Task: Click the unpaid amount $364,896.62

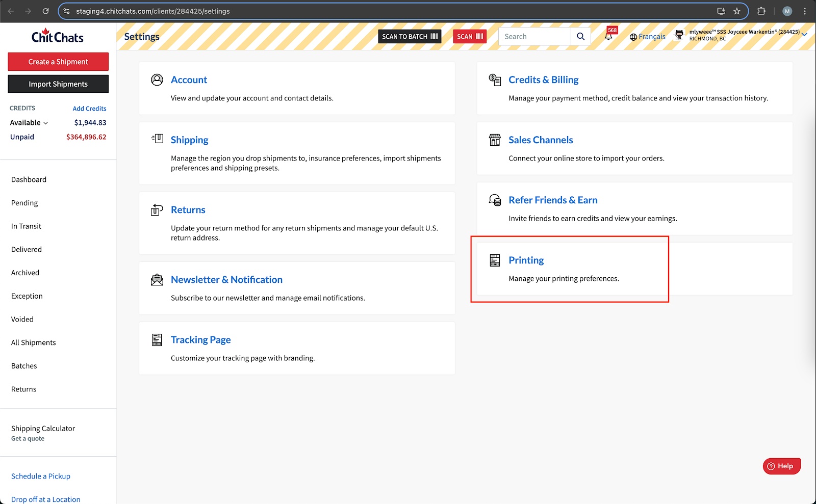Action: click(86, 137)
